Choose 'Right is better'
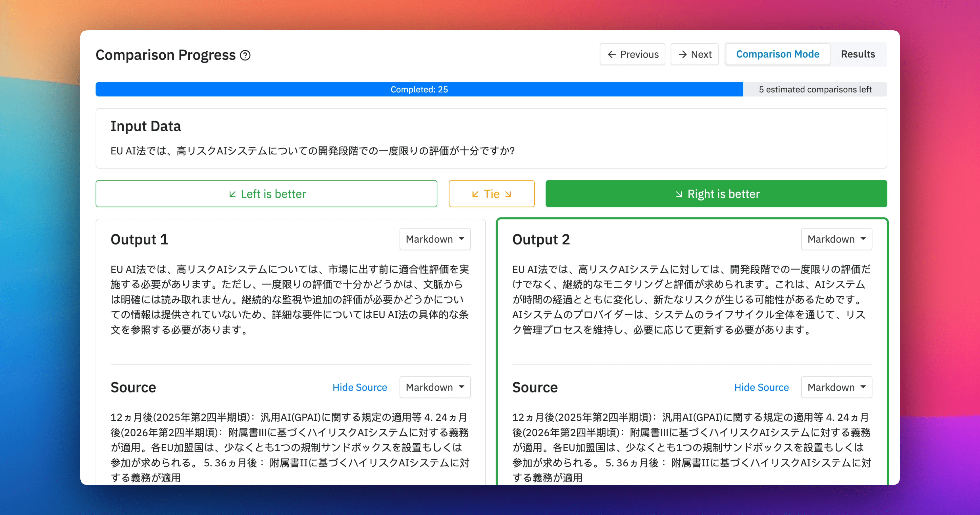Screen dimensions: 980x515 pos(716,194)
